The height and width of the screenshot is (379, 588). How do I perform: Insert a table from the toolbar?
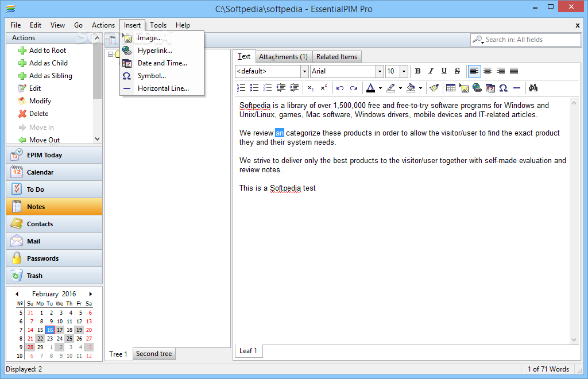pos(451,88)
